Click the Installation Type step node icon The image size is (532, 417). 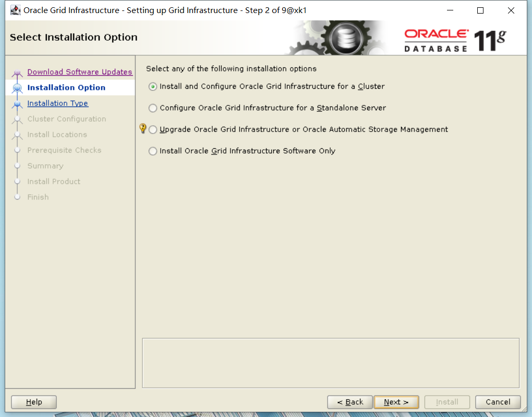tap(17, 104)
